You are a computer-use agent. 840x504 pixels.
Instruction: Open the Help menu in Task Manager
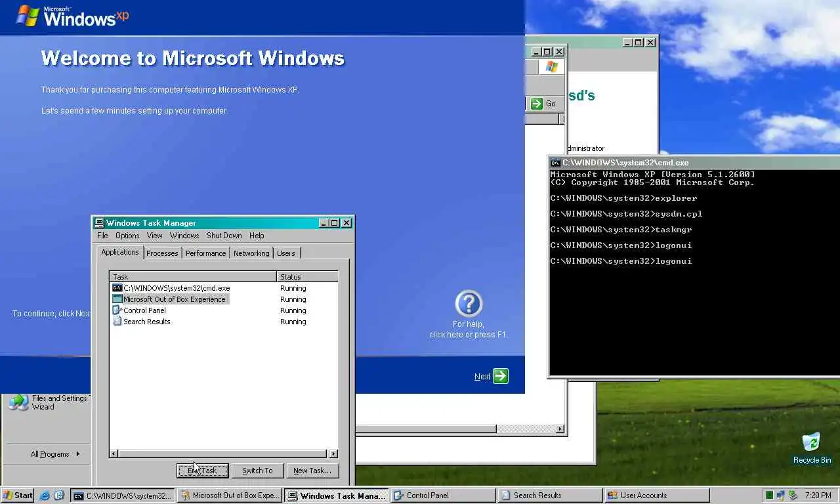[x=257, y=236]
